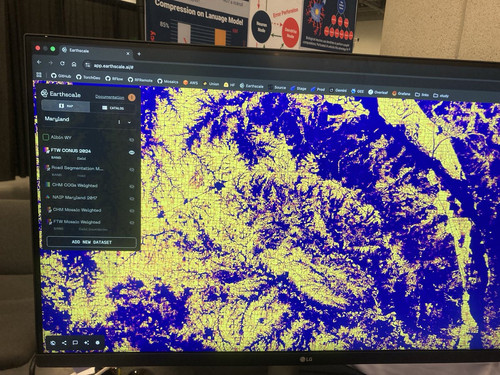
Task: Open the Prod bookmark
Action: tap(318, 89)
